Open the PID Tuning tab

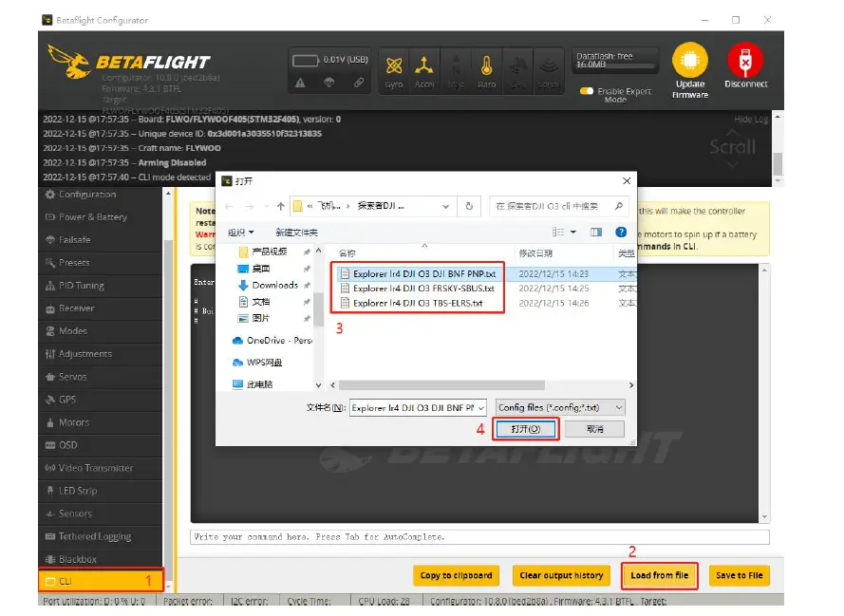tap(100, 286)
